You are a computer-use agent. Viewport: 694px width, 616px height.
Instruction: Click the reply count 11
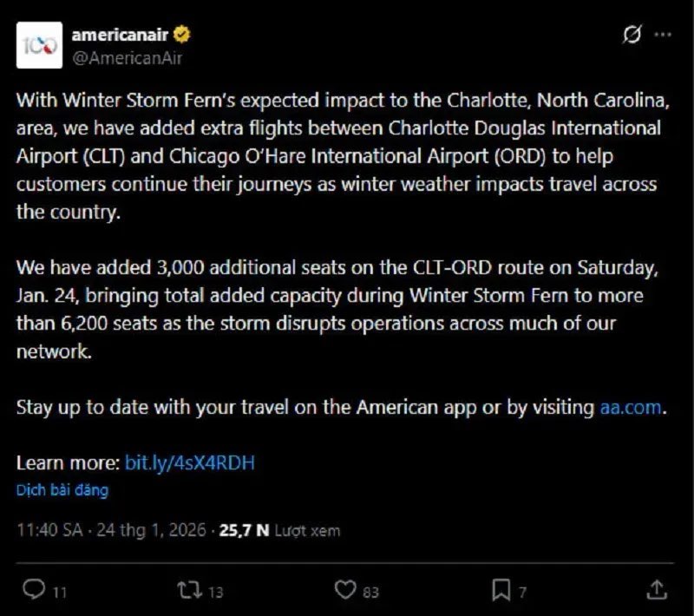click(x=59, y=593)
